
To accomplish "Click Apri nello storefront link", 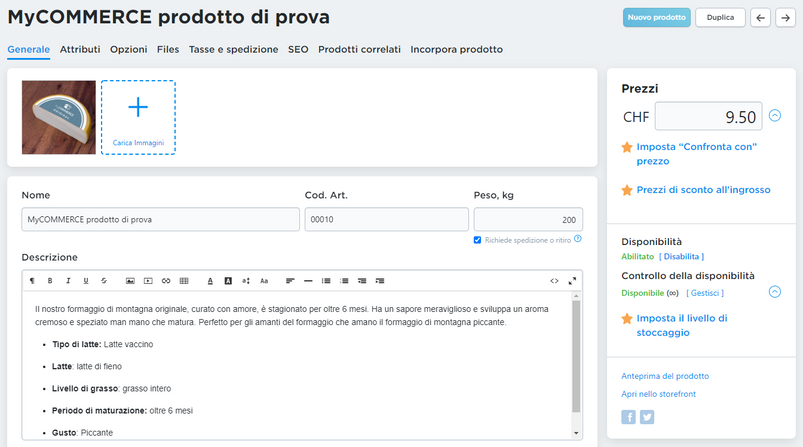I will [659, 394].
